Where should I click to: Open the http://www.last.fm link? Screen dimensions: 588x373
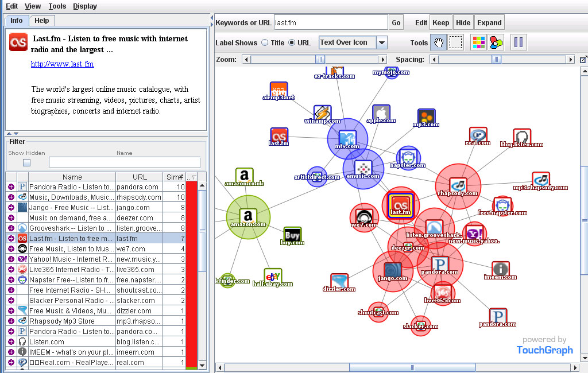[x=62, y=64]
